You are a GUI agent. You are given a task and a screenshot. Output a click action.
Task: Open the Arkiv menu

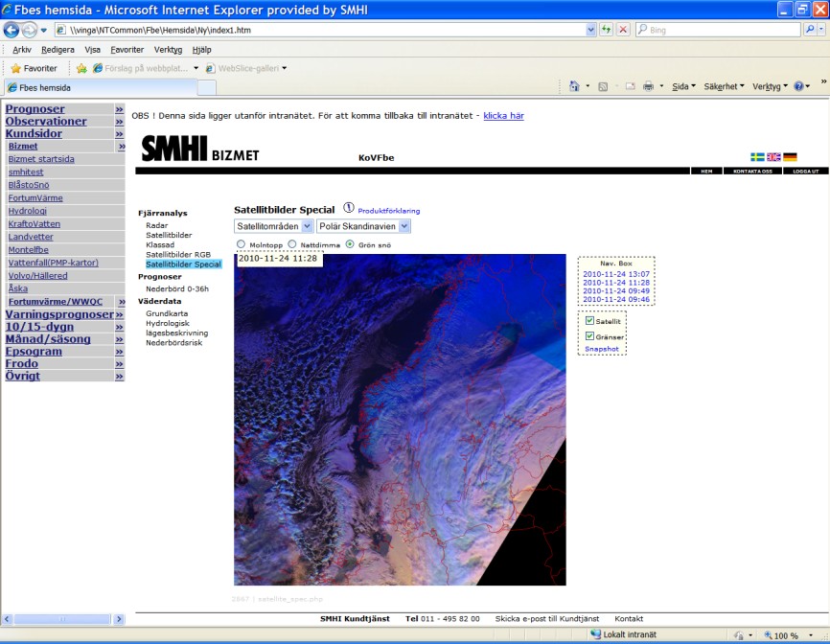click(22, 50)
